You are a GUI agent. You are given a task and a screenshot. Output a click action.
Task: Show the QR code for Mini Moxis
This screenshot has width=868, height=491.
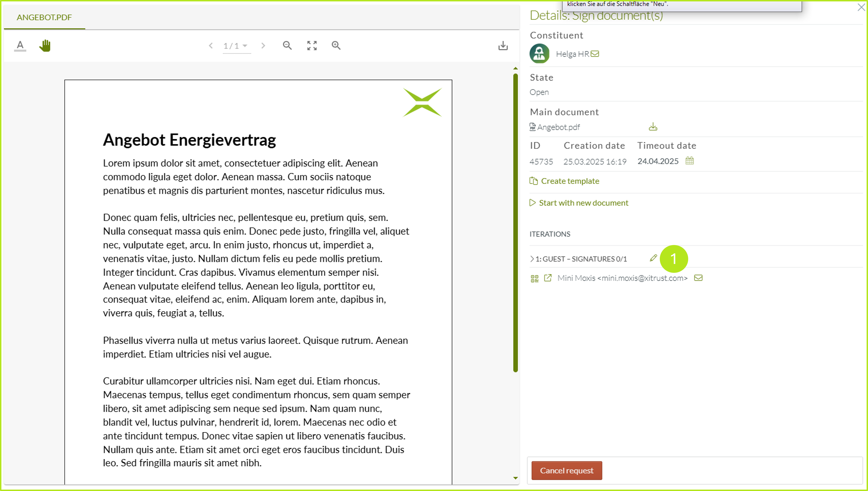tap(534, 278)
